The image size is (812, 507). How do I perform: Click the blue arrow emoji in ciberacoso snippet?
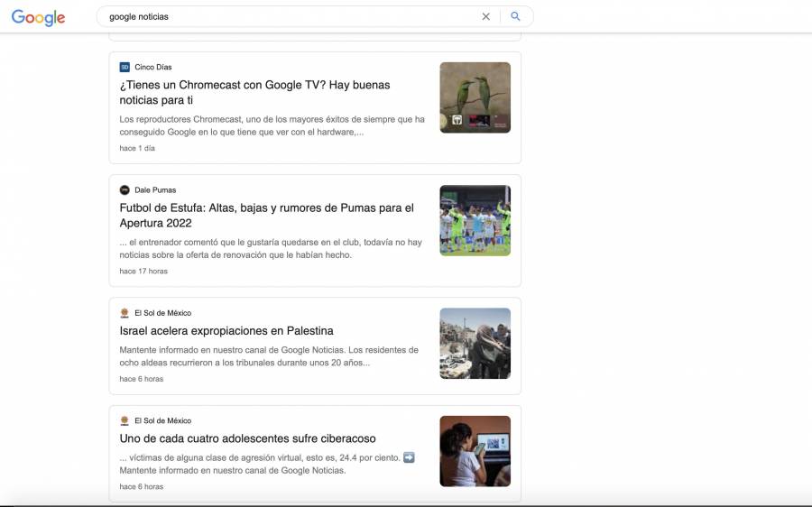(409, 457)
